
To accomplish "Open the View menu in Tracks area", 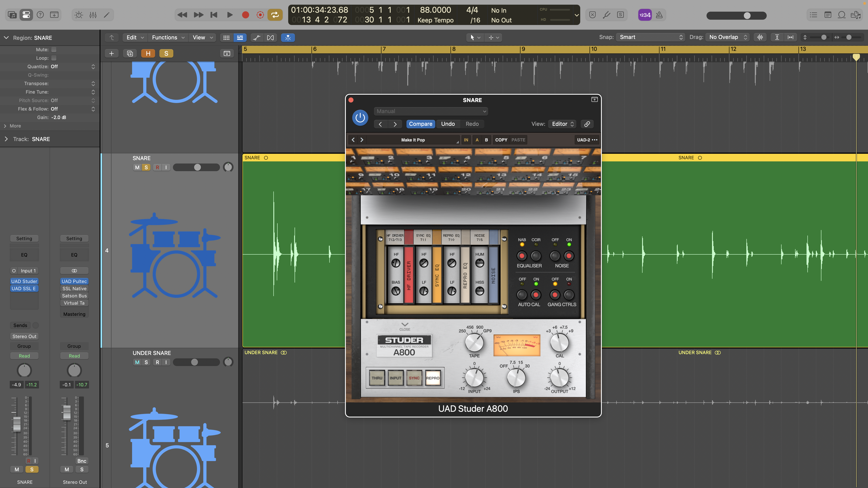I will [203, 37].
